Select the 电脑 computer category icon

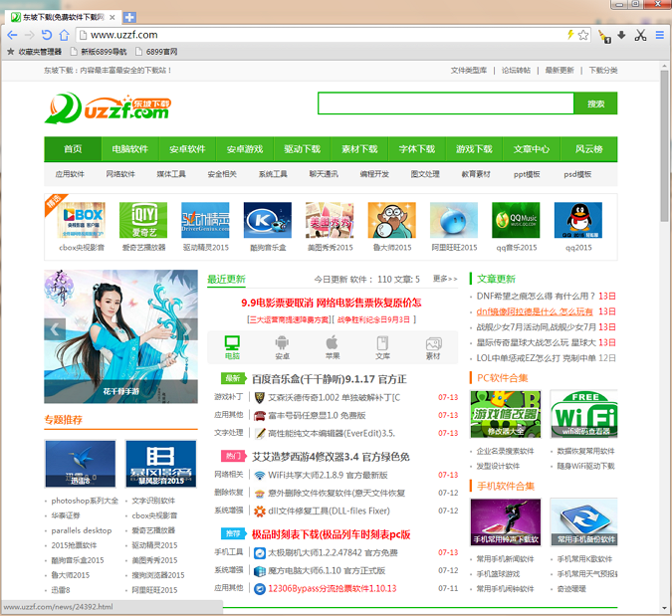coord(232,347)
